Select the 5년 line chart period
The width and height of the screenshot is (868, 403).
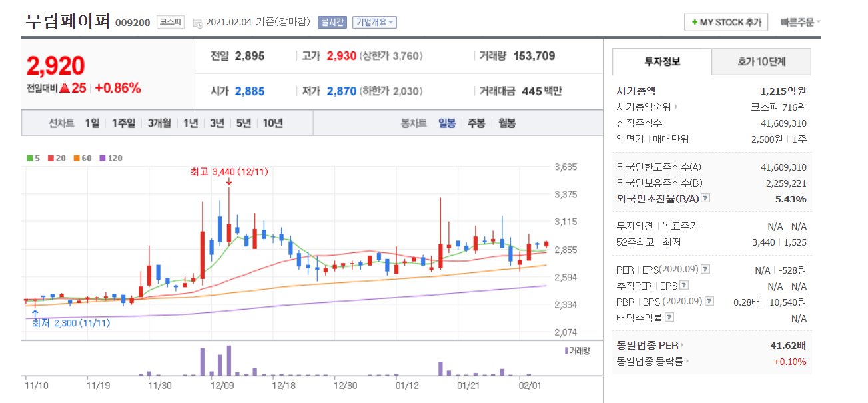pos(243,123)
